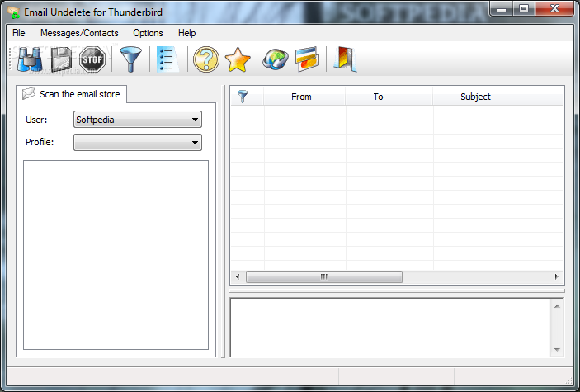Exit via the open door icon
The height and width of the screenshot is (392, 580).
click(345, 59)
